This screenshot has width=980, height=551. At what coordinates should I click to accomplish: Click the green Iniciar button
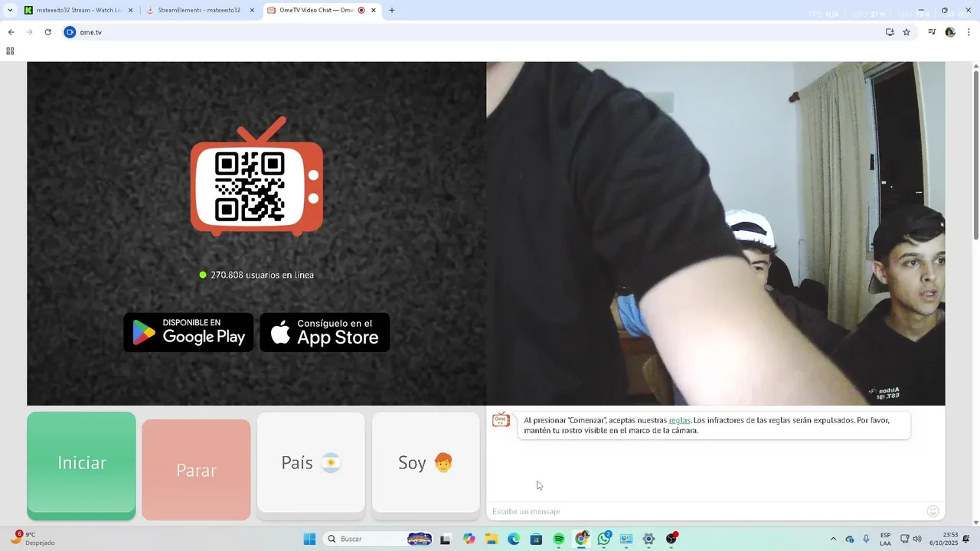point(81,465)
